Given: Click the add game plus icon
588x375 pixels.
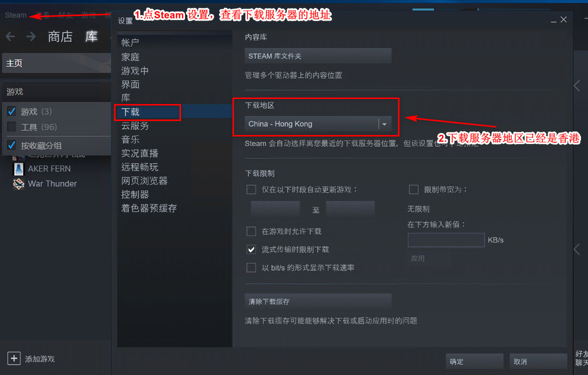Looking at the screenshot, I should 14,358.
